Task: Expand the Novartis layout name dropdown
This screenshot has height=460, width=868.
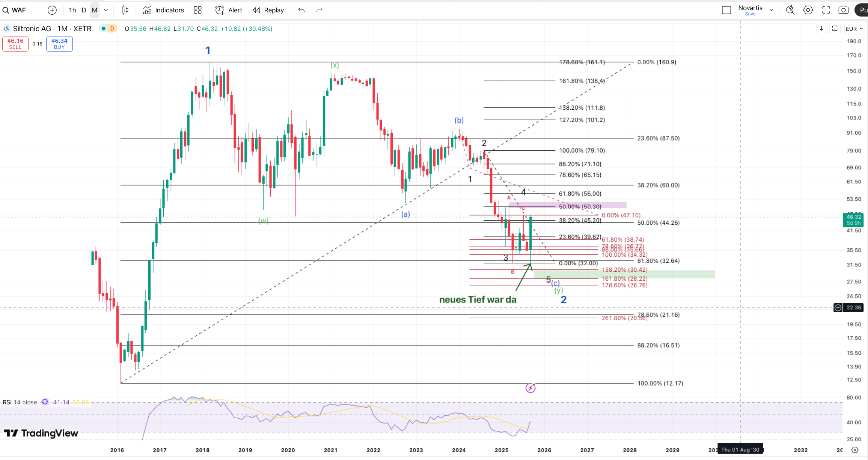Action: pos(772,10)
